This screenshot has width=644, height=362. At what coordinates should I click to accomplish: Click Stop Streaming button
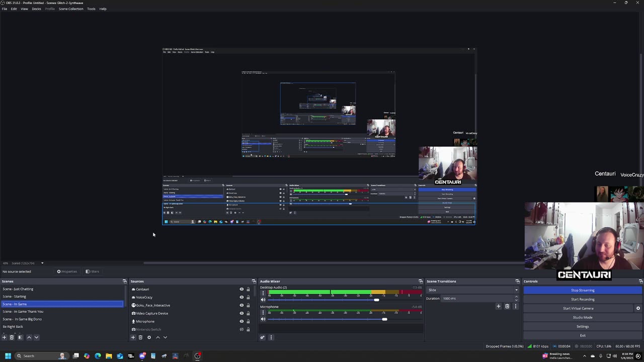pyautogui.click(x=583, y=290)
